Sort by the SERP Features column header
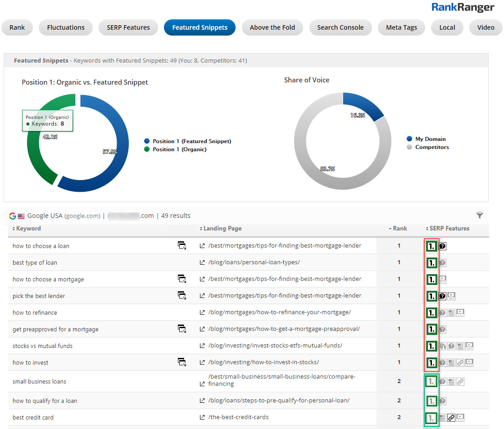504x429 pixels. click(449, 229)
